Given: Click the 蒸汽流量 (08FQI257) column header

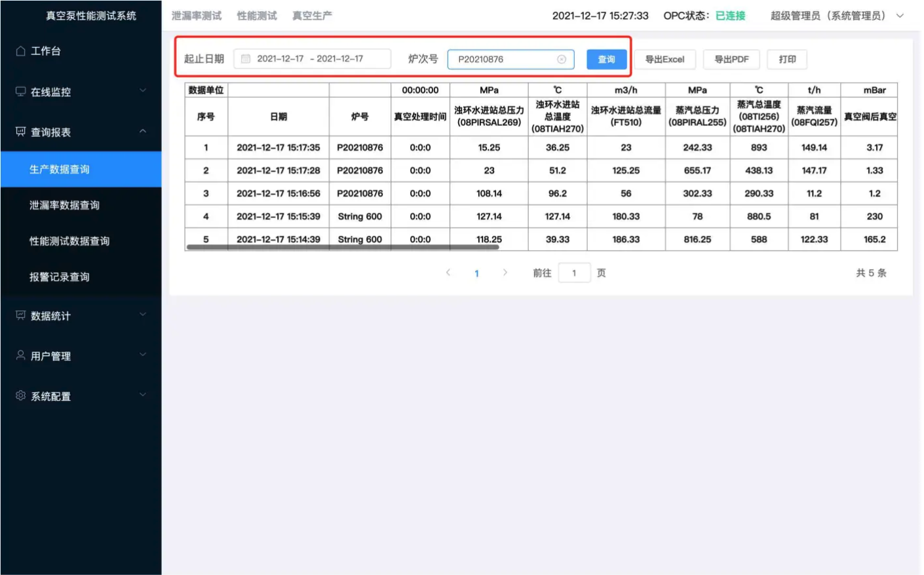Looking at the screenshot, I should pos(815,117).
